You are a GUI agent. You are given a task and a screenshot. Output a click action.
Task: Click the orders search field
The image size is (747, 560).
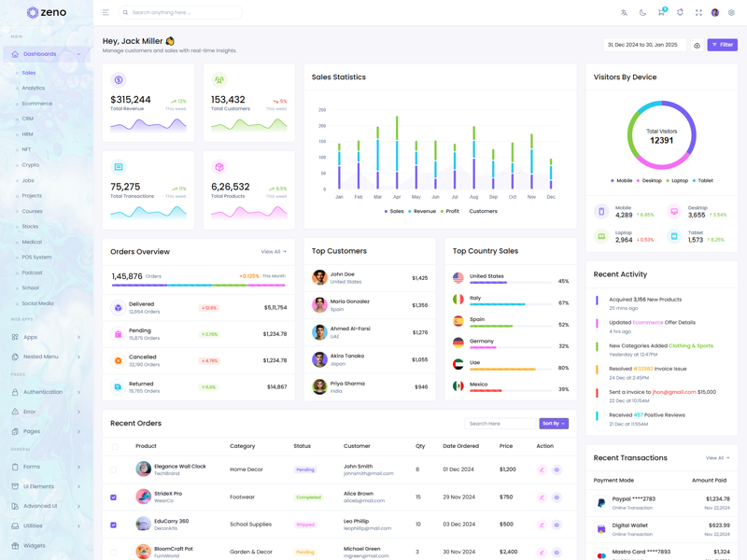tap(500, 424)
